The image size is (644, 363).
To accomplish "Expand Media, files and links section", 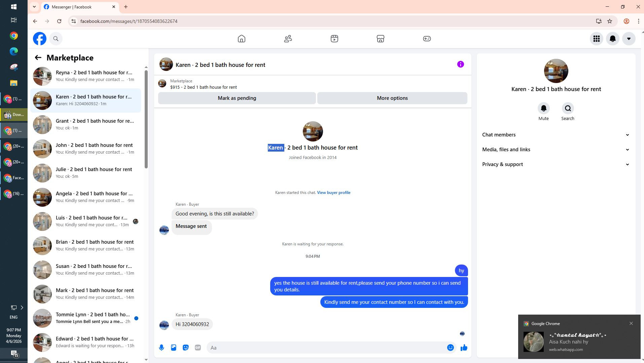I will click(556, 150).
